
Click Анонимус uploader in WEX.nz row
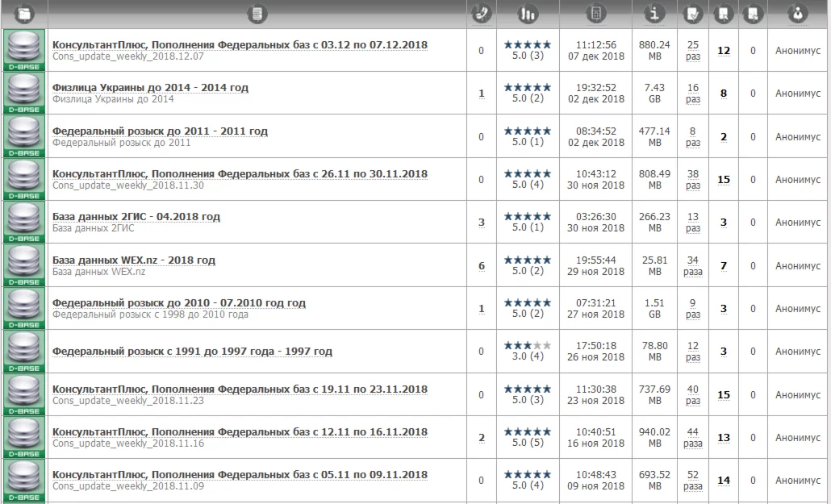(798, 266)
